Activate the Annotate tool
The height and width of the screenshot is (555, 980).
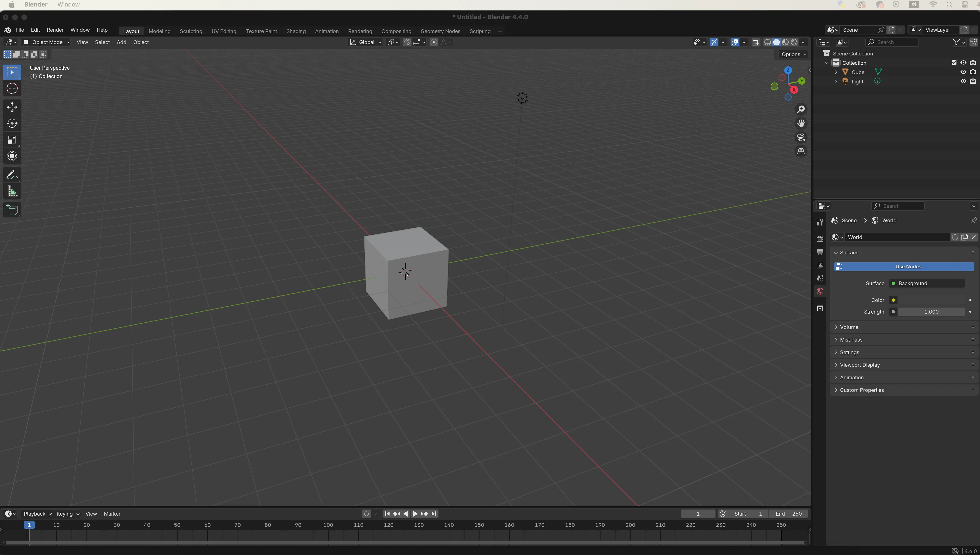[x=12, y=175]
